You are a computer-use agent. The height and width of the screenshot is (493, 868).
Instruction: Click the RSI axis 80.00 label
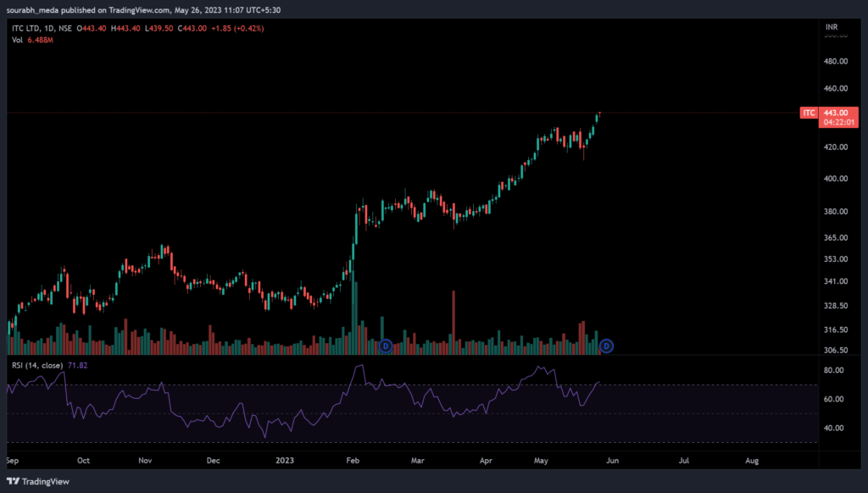click(x=834, y=370)
